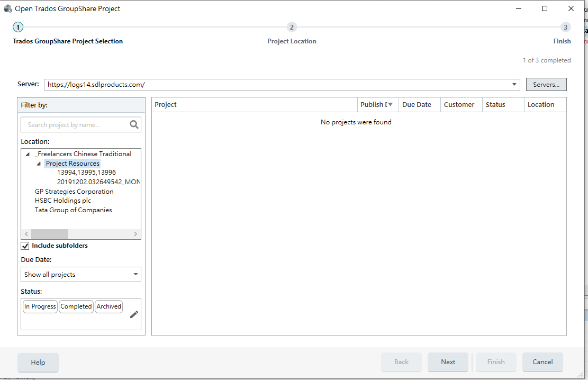Go to step 2 Project Location
Viewport: 588px width, 380px height.
coord(292,27)
